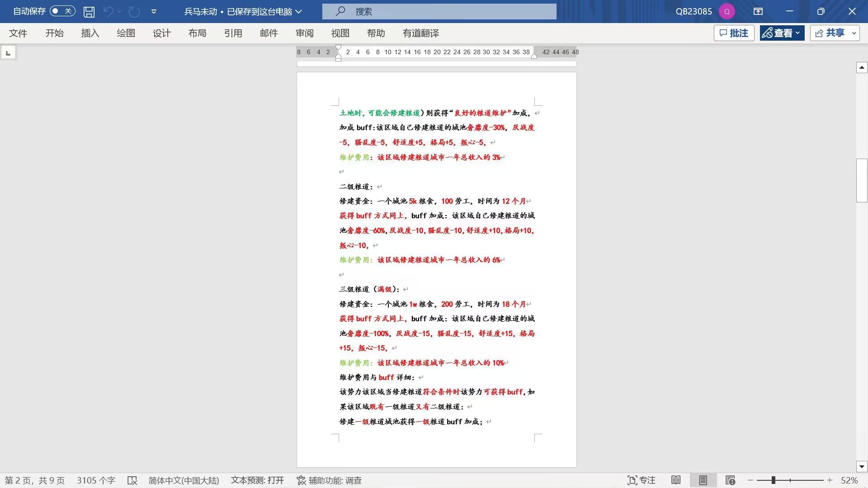Switch to Print Layout view icon
Screen dimensions: 868x488
click(x=703, y=480)
